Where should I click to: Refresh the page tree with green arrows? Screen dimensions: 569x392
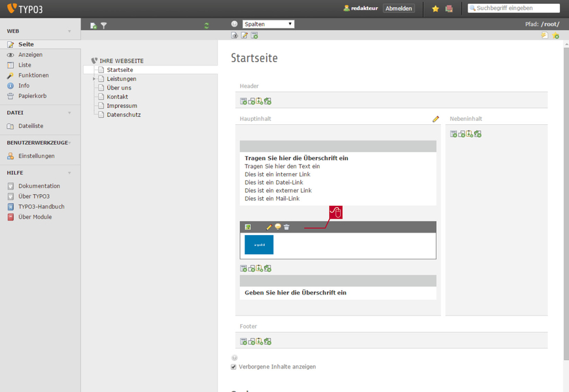click(207, 25)
